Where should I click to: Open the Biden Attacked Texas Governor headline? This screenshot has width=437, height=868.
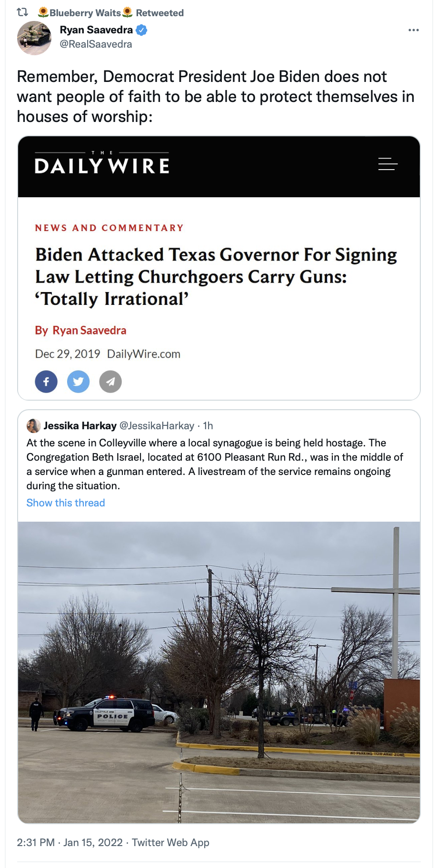click(216, 277)
